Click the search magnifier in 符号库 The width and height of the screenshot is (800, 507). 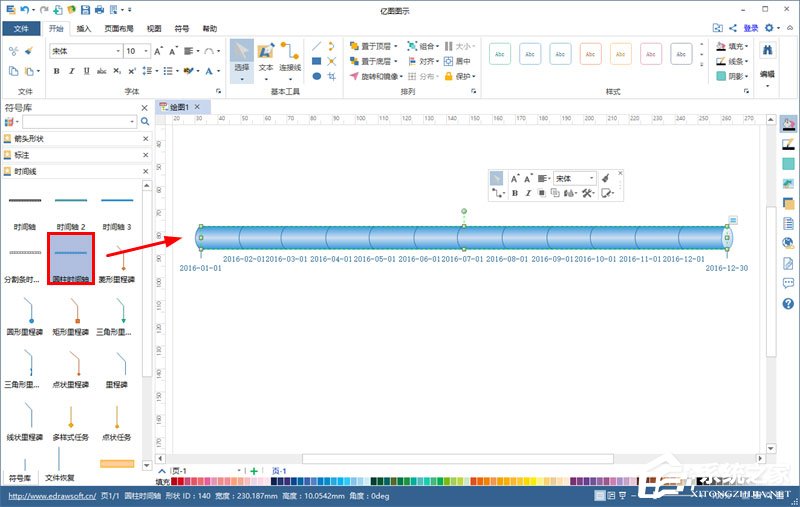coord(145,121)
